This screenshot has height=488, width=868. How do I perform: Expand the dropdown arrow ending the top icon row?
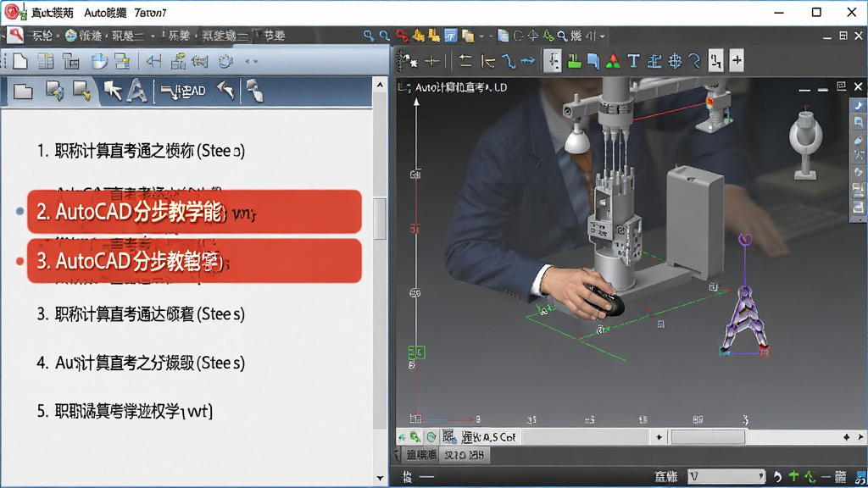(603, 36)
